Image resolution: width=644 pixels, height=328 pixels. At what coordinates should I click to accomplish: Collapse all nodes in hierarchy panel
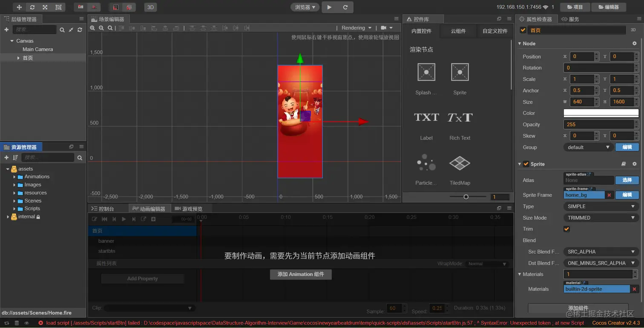[71, 30]
